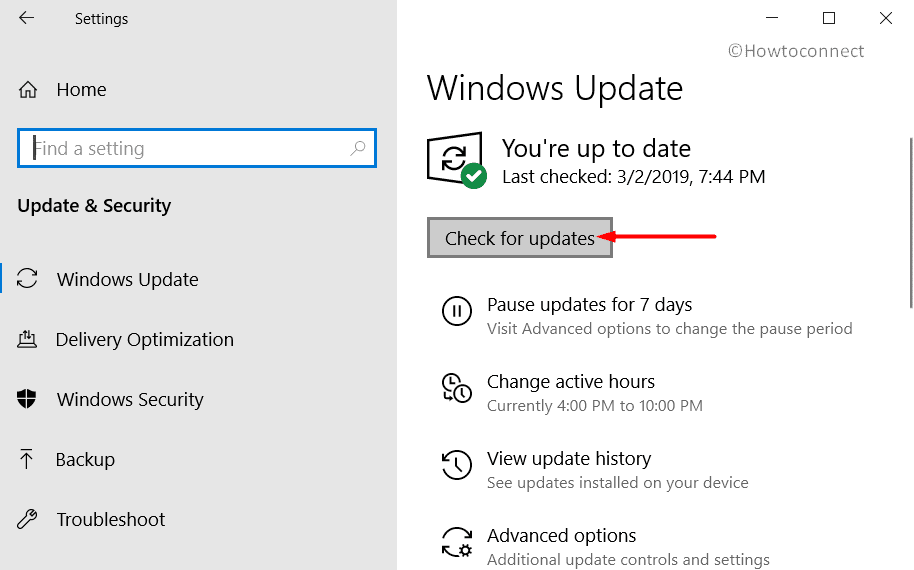This screenshot has width=914, height=570.
Task: Focus the Find a setting search field
Action: (197, 148)
